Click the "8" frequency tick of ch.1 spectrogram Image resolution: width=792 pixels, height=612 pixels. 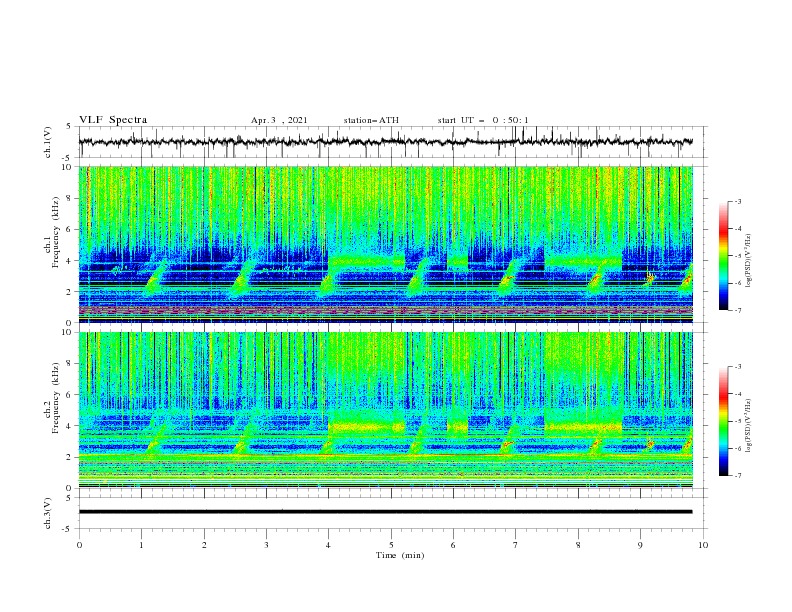coord(70,198)
